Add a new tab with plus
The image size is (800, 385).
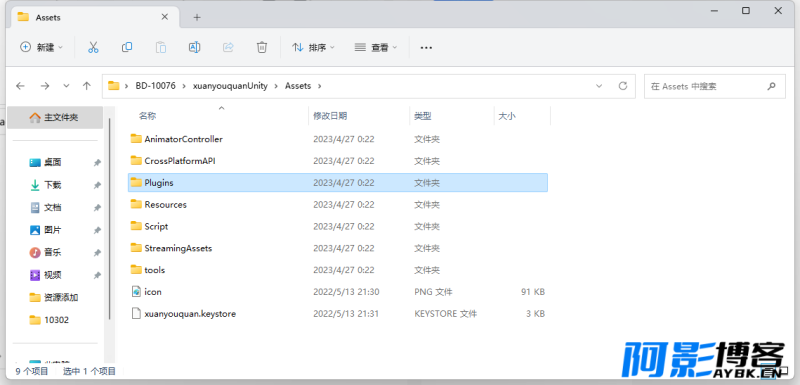pyautogui.click(x=197, y=17)
